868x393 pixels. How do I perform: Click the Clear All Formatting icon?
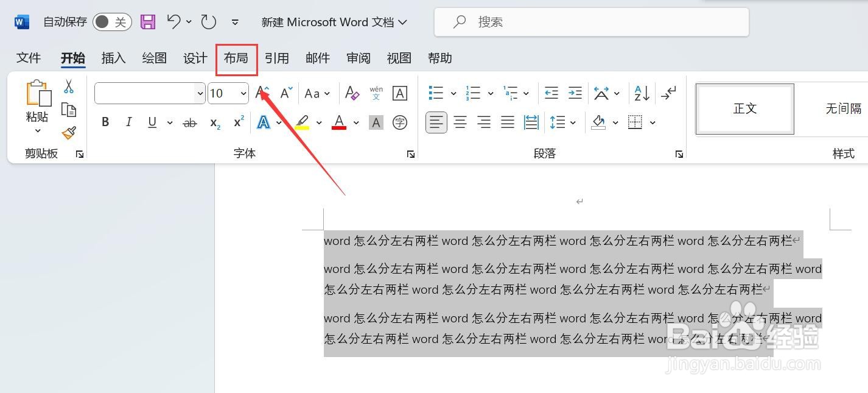coord(352,93)
